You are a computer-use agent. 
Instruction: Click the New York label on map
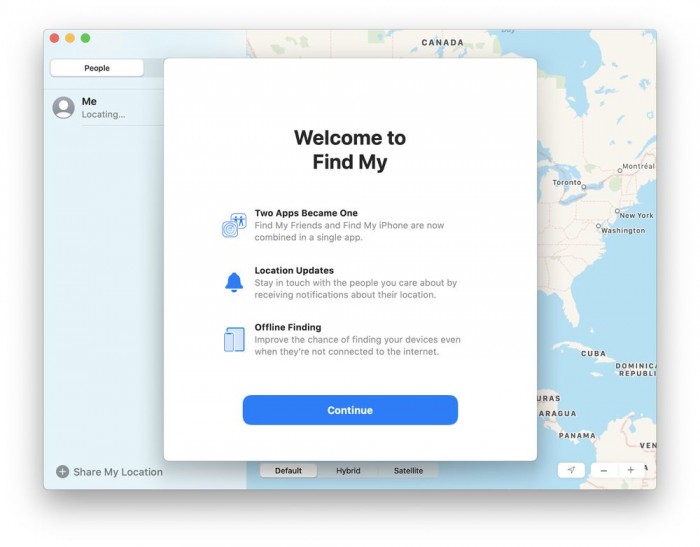pos(637,215)
